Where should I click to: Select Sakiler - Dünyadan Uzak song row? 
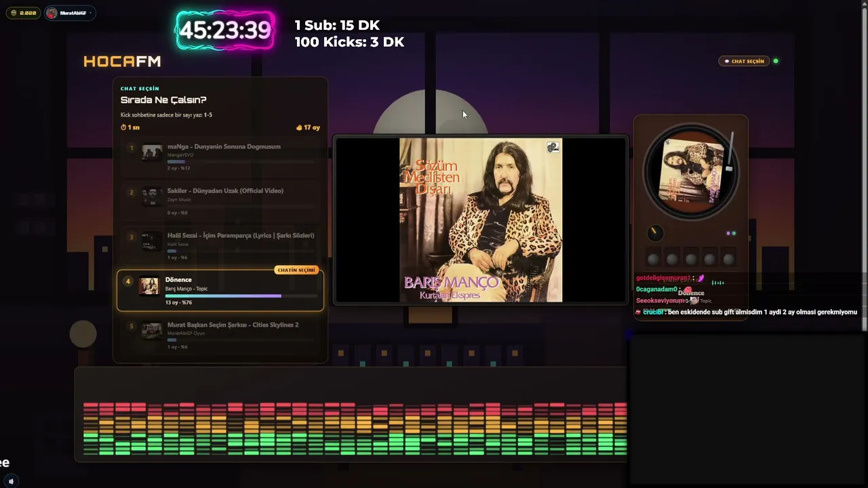[x=220, y=201]
